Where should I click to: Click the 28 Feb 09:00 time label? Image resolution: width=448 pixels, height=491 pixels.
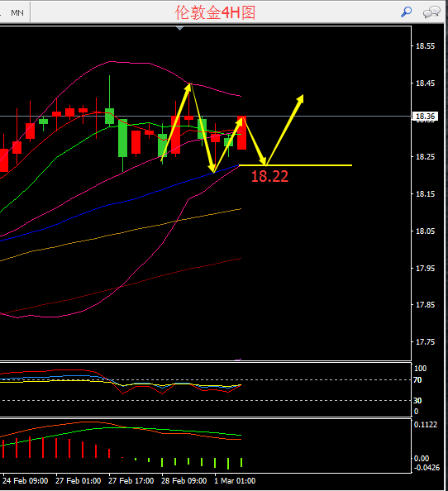click(184, 480)
